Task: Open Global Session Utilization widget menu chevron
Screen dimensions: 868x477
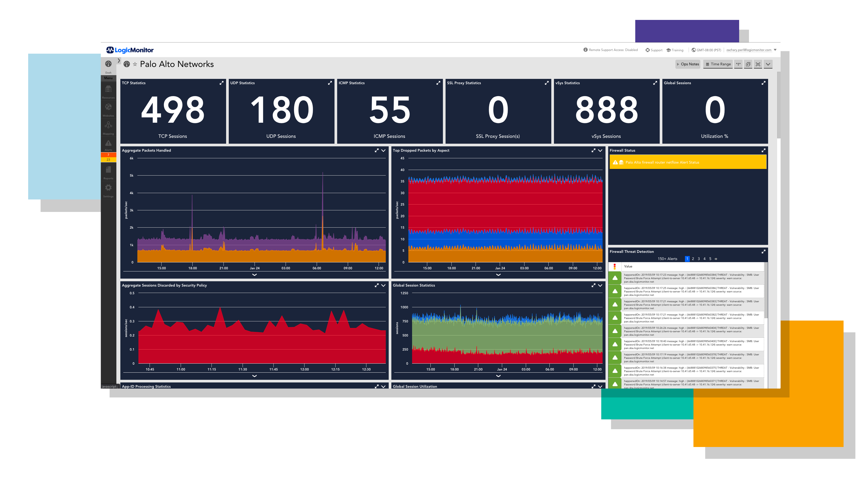Action: pyautogui.click(x=600, y=386)
